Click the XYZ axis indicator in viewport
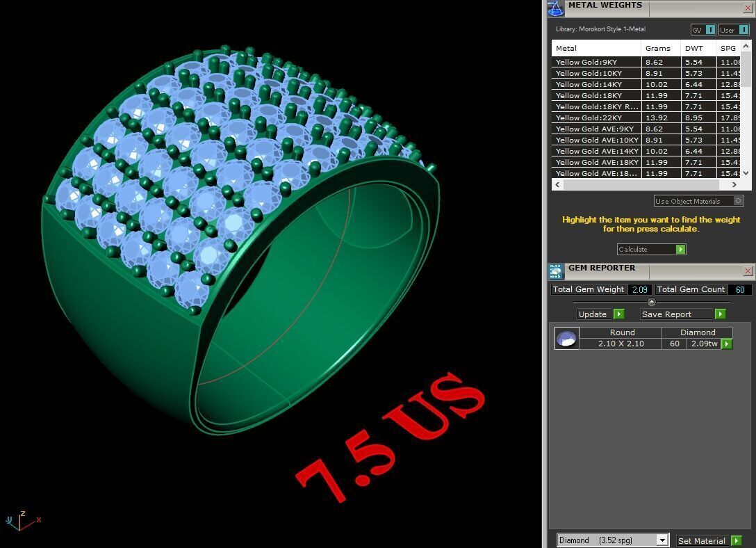756x548 pixels. coord(23,520)
